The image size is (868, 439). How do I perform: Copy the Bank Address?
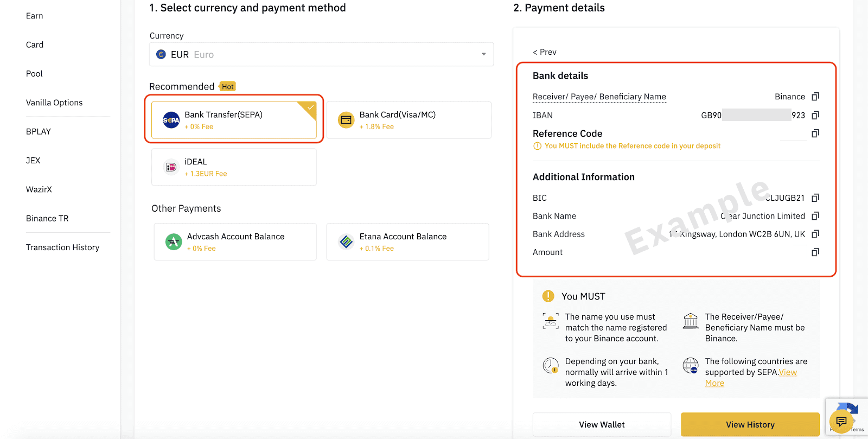(815, 234)
